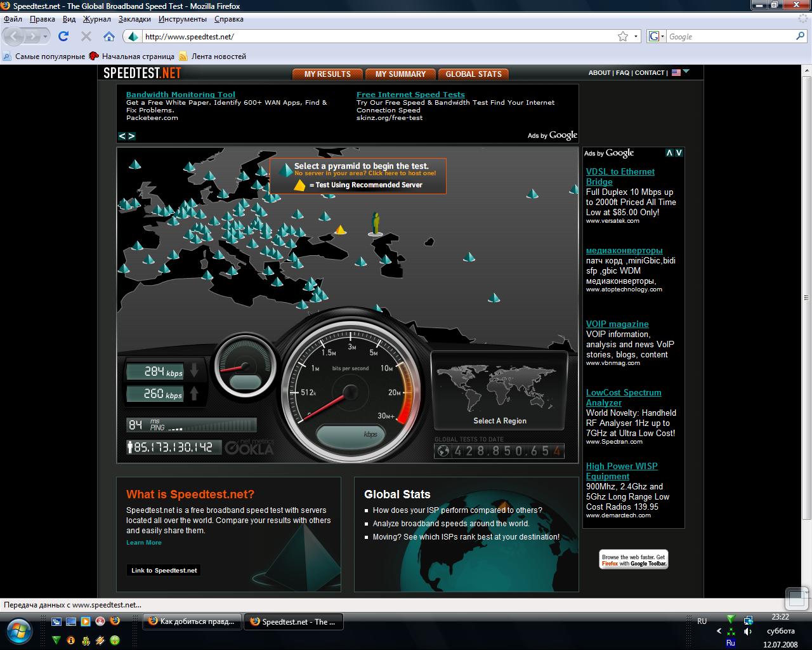Go to the Home page icon
Image resolution: width=812 pixels, height=650 pixels.
click(108, 36)
